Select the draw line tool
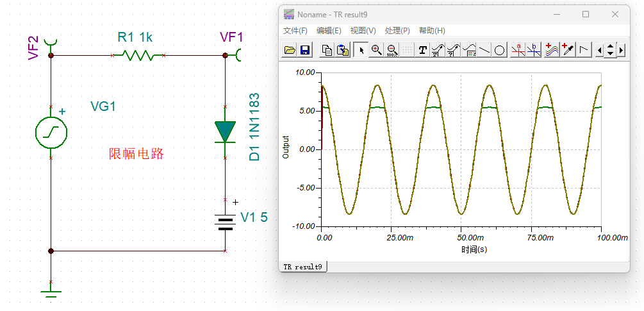This screenshot has width=644, height=311. (x=484, y=50)
